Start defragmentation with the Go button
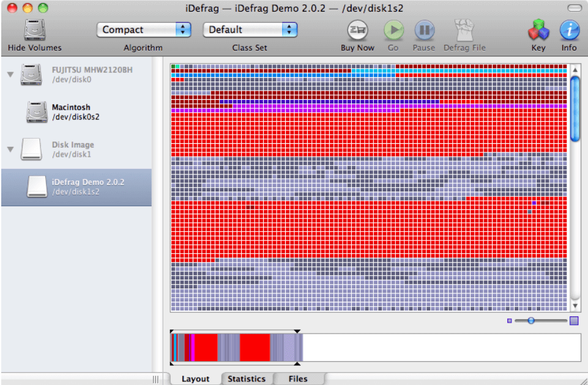This screenshot has height=385, width=588. click(393, 30)
